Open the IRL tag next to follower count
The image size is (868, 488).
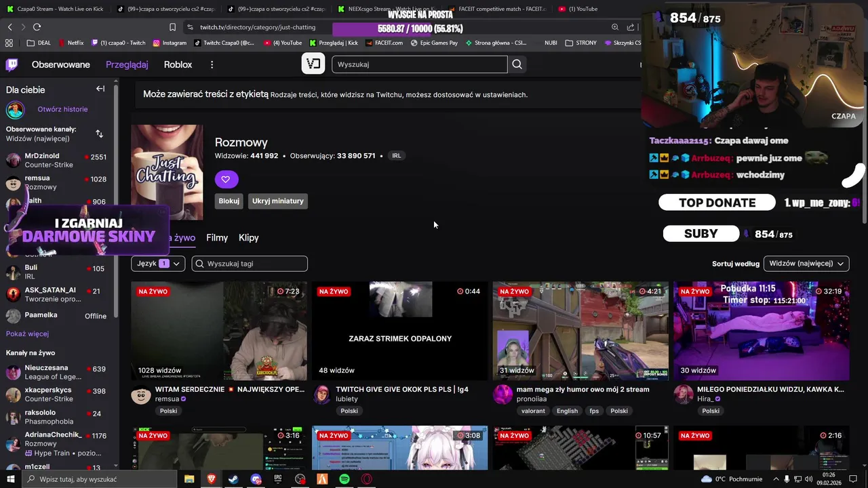[x=397, y=156]
